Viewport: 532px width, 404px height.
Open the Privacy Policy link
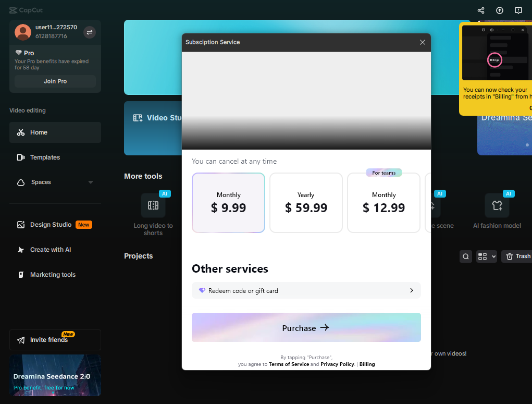[337, 364]
